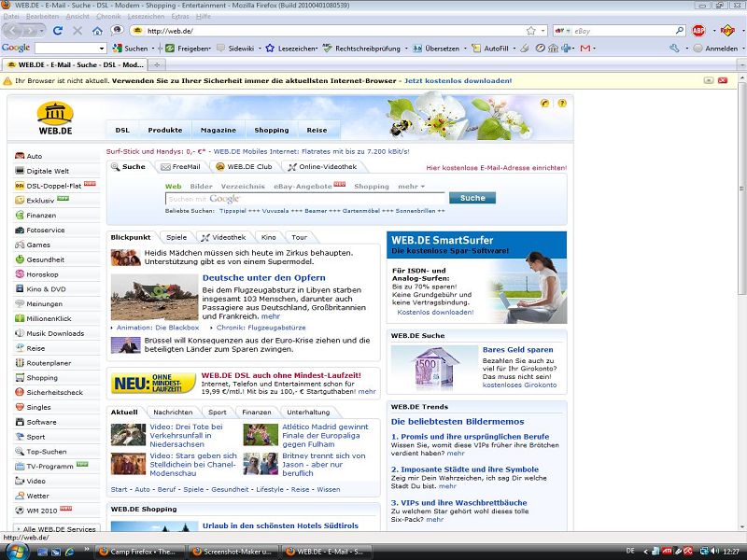The height and width of the screenshot is (560, 747).
Task: Open headline Deutsche unter den Opfern
Action: (x=264, y=277)
